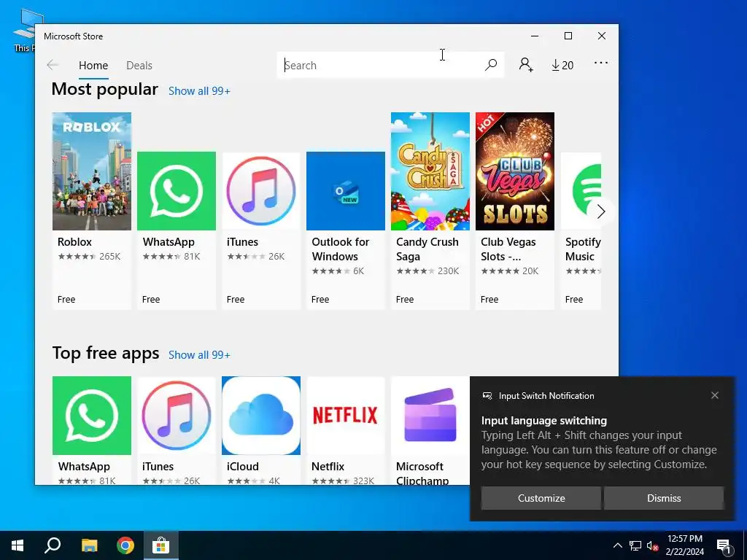Open iTunes icon in Top free apps
This screenshot has width=747, height=560.
[x=177, y=416]
